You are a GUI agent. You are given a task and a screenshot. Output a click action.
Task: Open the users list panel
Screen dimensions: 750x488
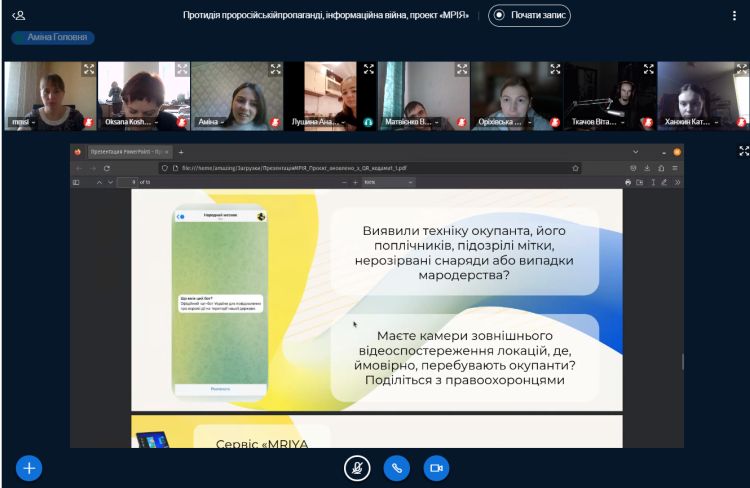tap(19, 15)
